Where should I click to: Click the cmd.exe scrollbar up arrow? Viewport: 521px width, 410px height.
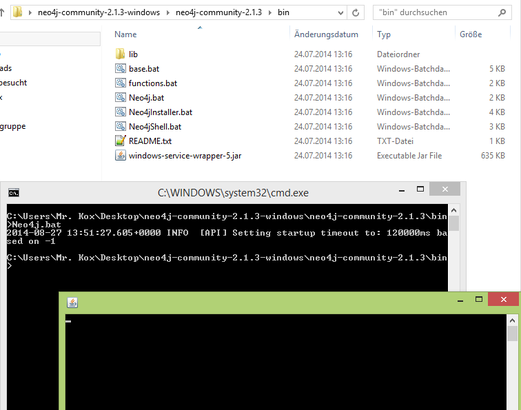coord(454,210)
